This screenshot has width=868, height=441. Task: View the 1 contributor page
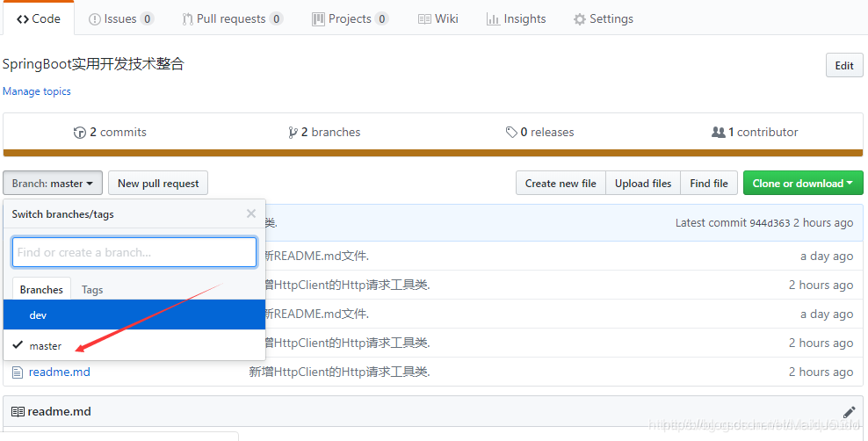click(755, 133)
